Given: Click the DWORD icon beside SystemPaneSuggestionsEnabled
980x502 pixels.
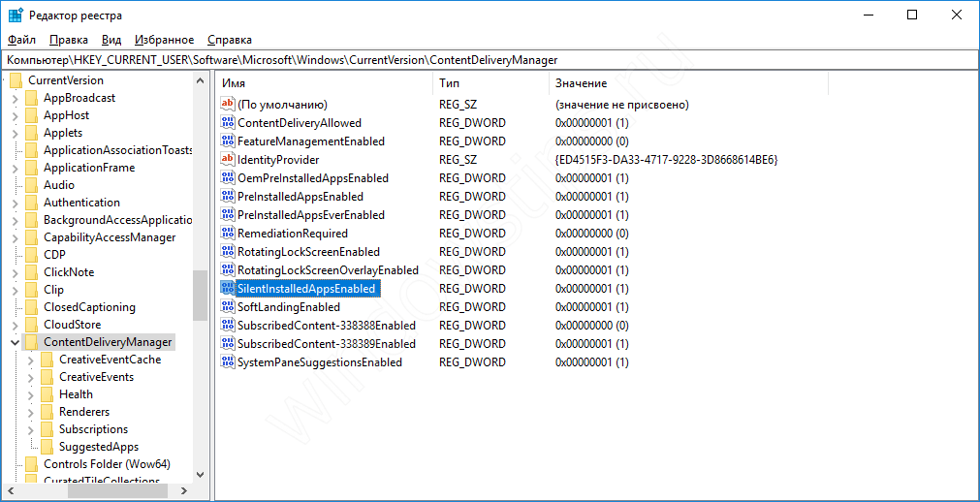Looking at the screenshot, I should click(x=228, y=362).
